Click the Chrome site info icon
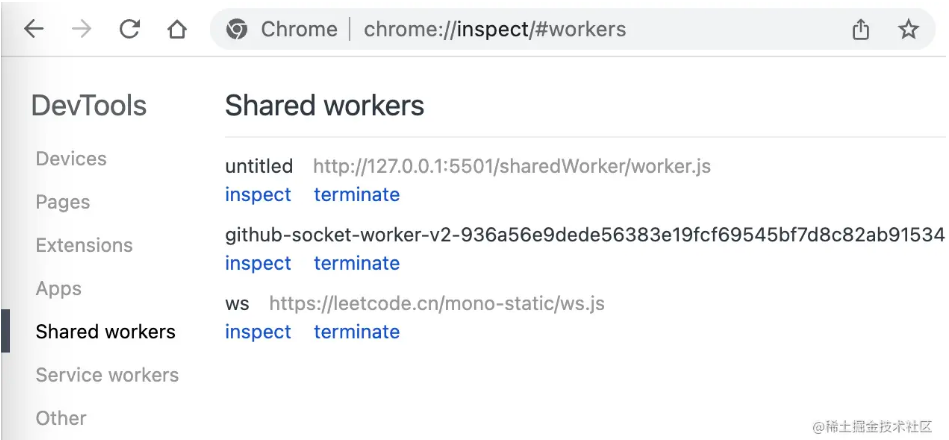 pyautogui.click(x=236, y=29)
